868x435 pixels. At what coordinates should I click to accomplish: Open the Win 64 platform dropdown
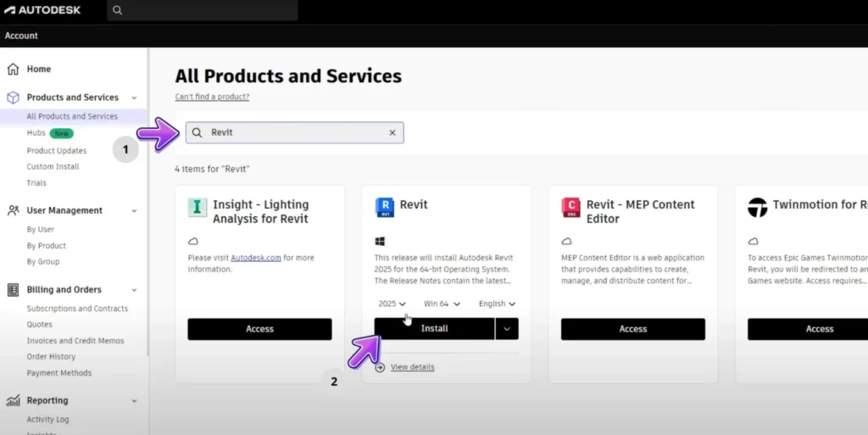442,304
